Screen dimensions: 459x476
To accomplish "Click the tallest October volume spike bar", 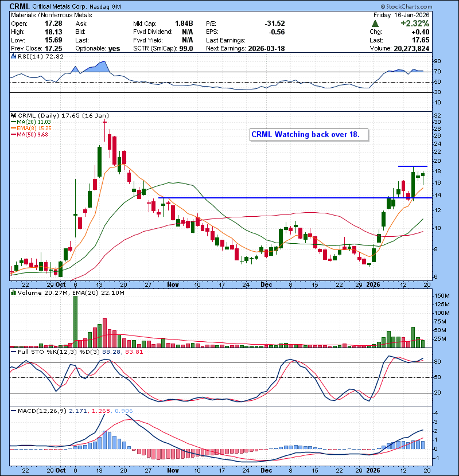I will click(75, 322).
